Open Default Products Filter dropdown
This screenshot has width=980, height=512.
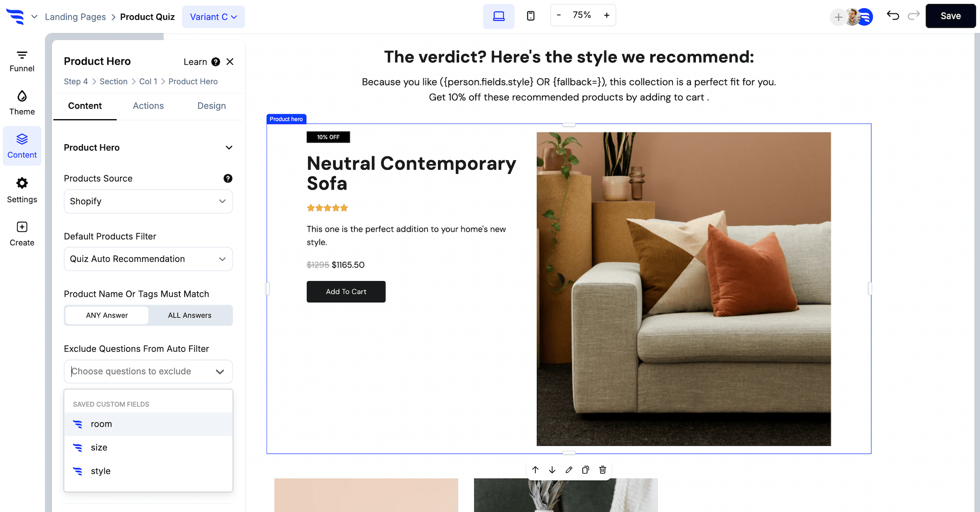[x=148, y=259]
